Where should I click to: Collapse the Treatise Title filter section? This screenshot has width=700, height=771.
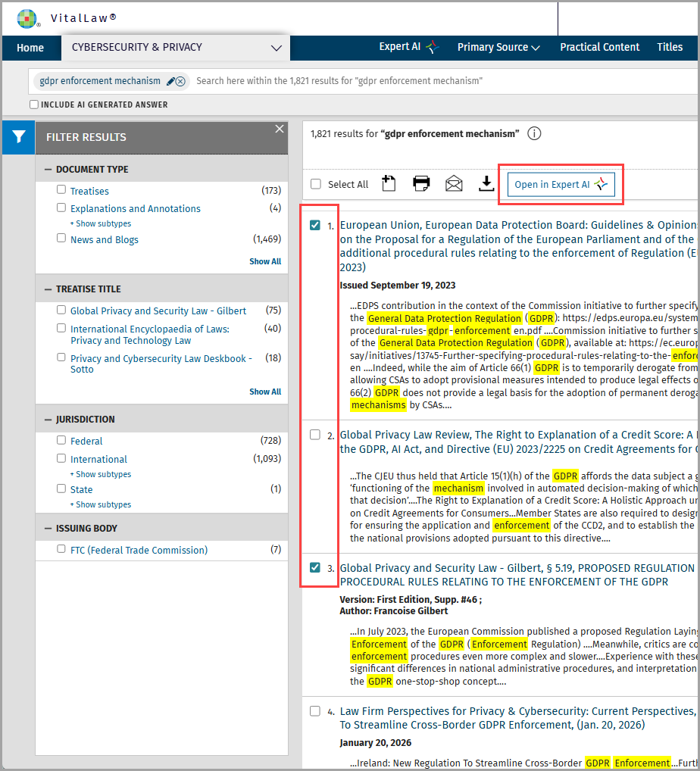48,289
